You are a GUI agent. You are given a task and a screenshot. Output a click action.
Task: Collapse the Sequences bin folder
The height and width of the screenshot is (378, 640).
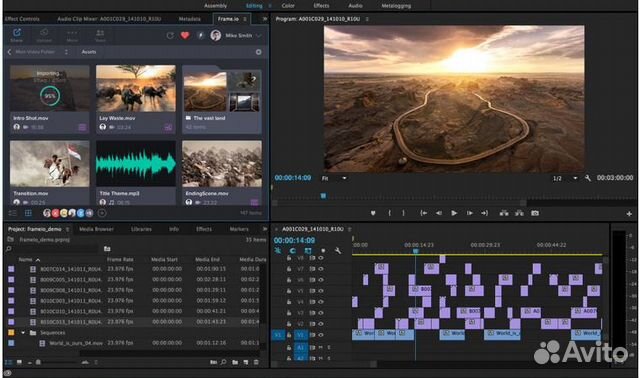tap(23, 333)
